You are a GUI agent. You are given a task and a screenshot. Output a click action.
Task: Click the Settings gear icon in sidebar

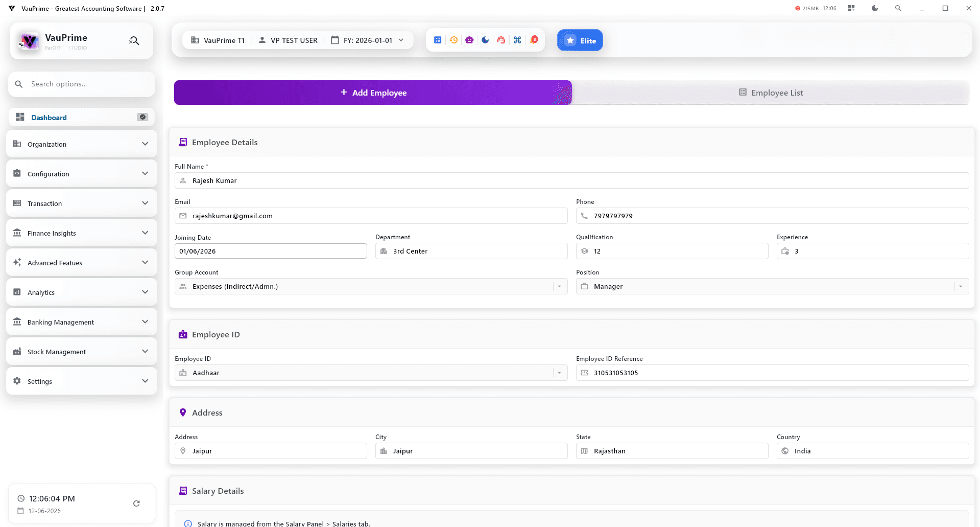click(x=17, y=381)
